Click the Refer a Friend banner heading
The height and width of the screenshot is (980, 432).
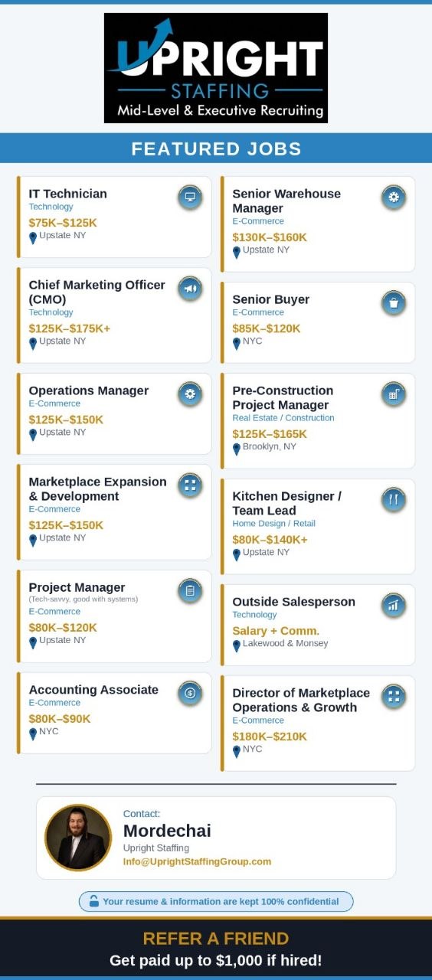point(216,939)
